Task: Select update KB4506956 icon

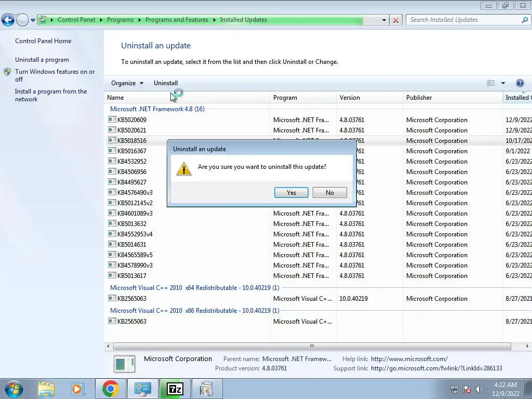Action: pos(112,171)
